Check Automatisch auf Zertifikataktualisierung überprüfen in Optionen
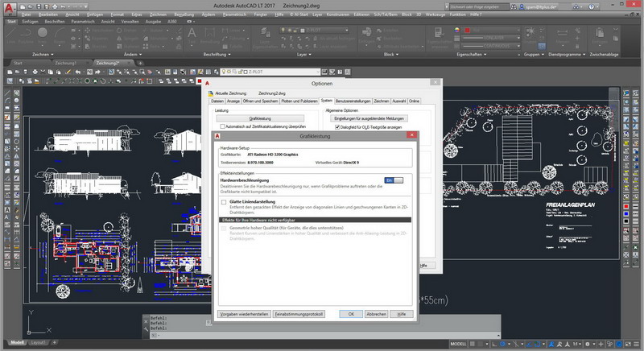The height and width of the screenshot is (351, 644). pos(222,126)
